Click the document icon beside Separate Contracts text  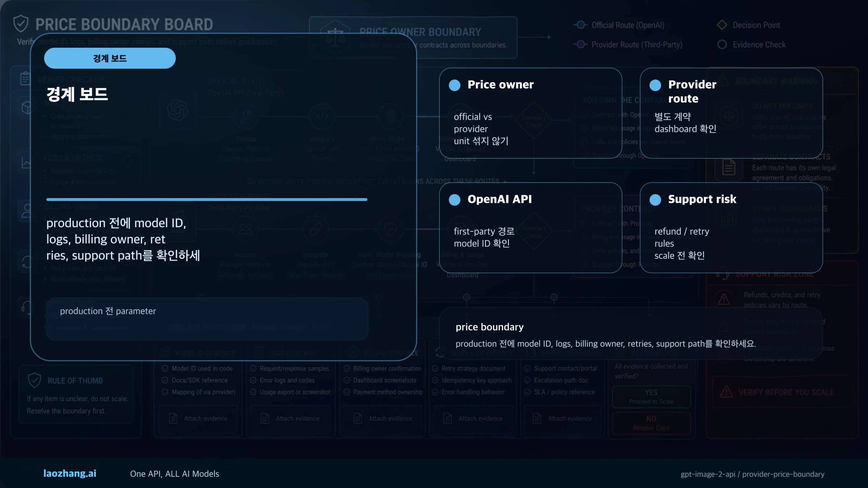tap(729, 167)
